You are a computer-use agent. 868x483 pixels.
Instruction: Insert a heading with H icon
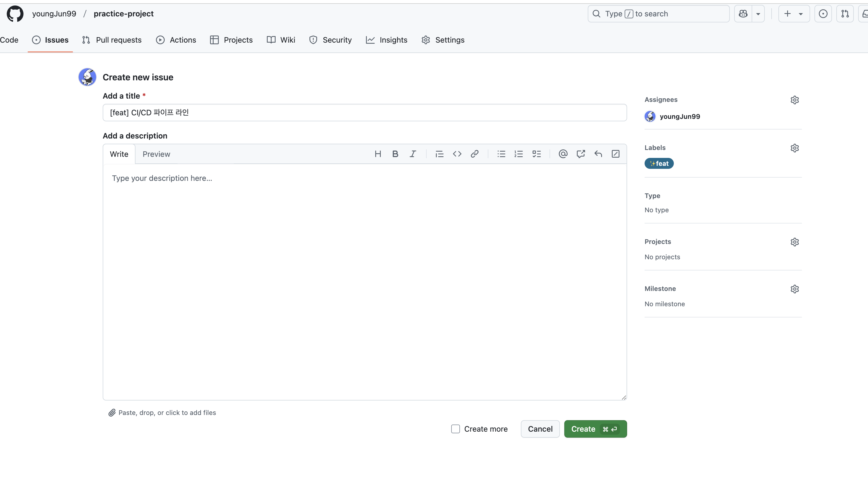pyautogui.click(x=378, y=154)
